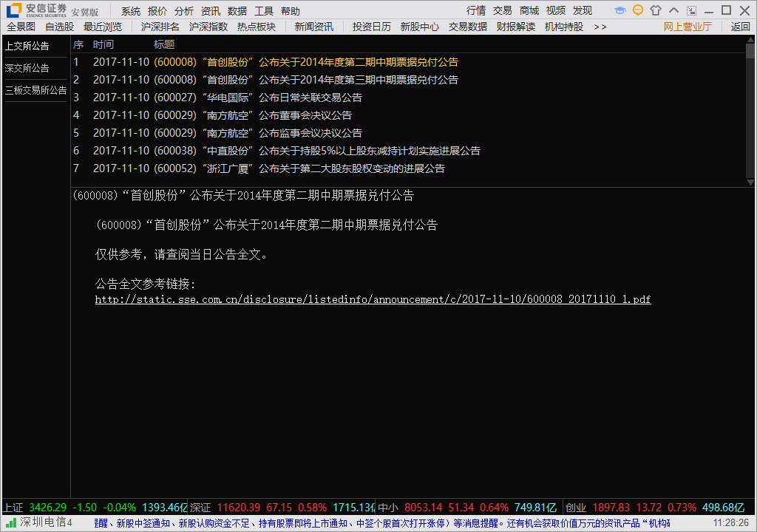Click the 序 column header
This screenshot has height=532, width=757.
click(78, 44)
